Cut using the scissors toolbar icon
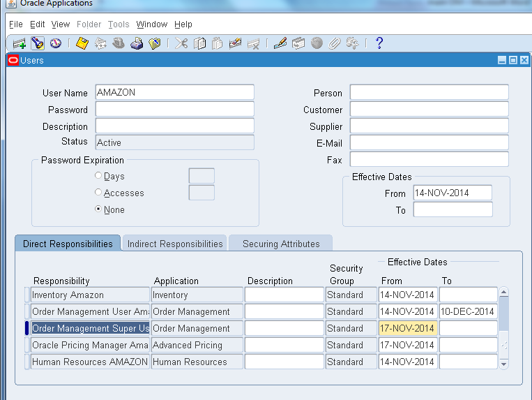 click(181, 43)
